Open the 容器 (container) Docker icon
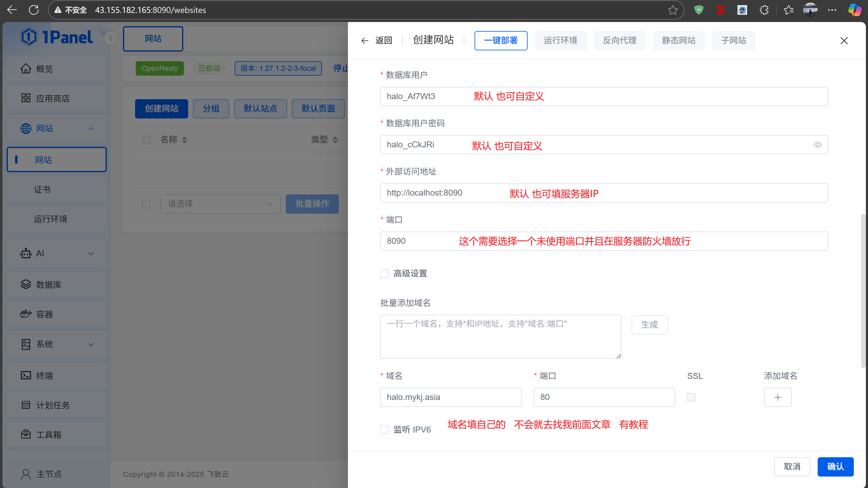Viewport: 868px width, 488px height. point(26,314)
